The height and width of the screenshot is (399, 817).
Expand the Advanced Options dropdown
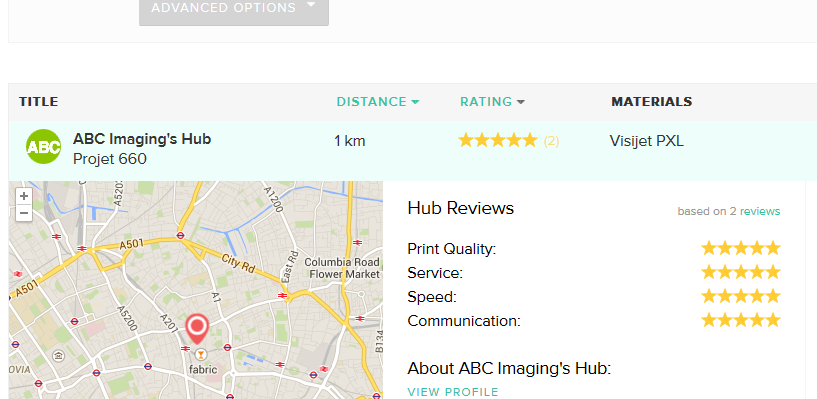[x=233, y=9]
